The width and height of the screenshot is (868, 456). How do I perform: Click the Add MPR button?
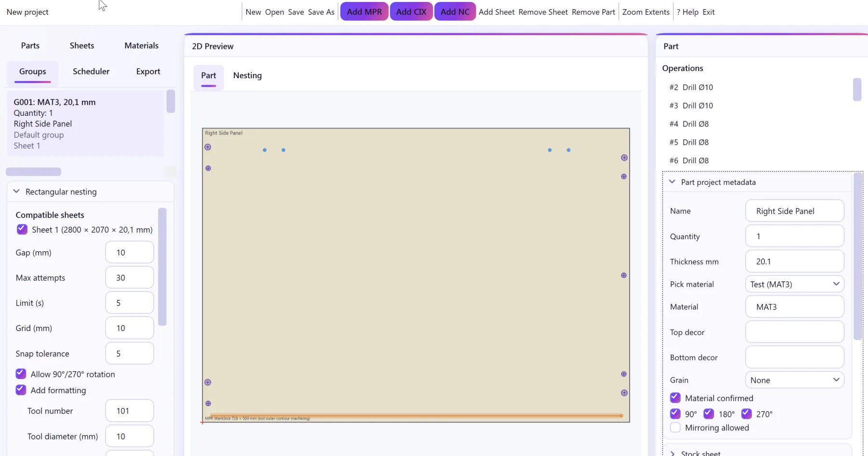pyautogui.click(x=364, y=12)
